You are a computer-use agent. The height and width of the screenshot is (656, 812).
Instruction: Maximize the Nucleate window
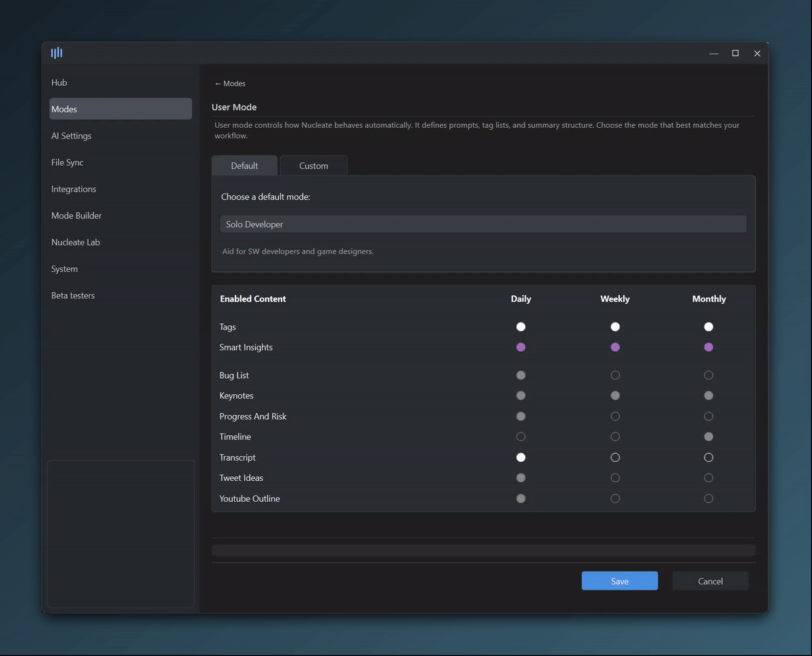(736, 53)
